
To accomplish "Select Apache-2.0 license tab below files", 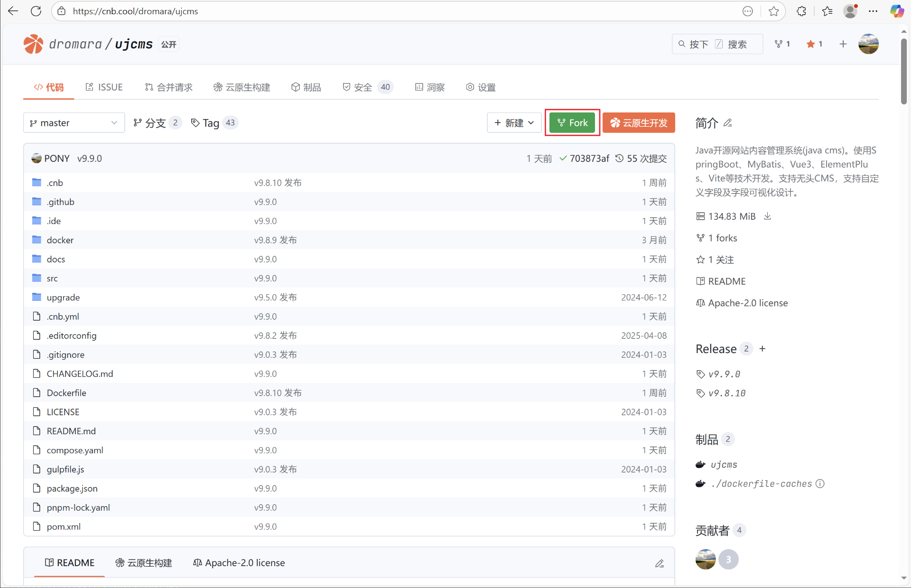I will point(239,563).
